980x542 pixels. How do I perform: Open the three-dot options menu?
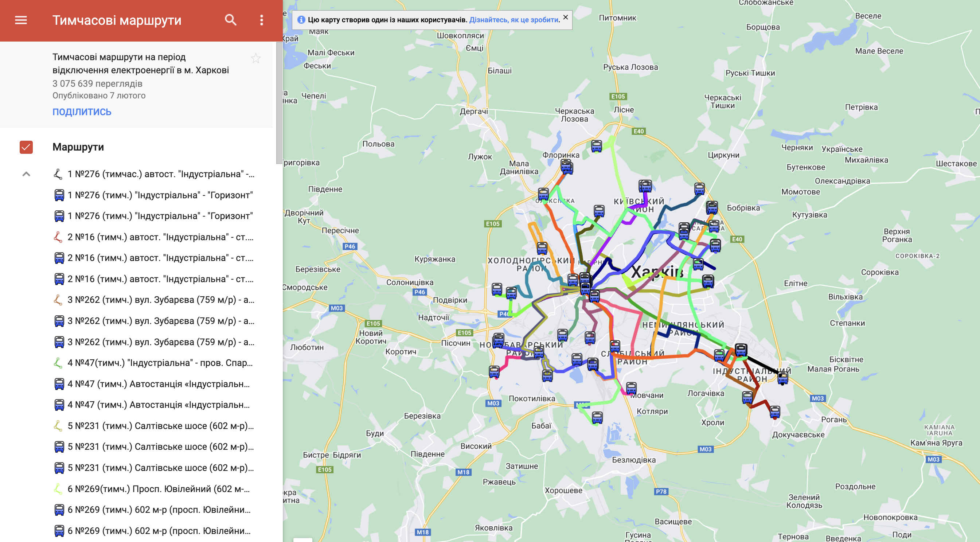(261, 20)
